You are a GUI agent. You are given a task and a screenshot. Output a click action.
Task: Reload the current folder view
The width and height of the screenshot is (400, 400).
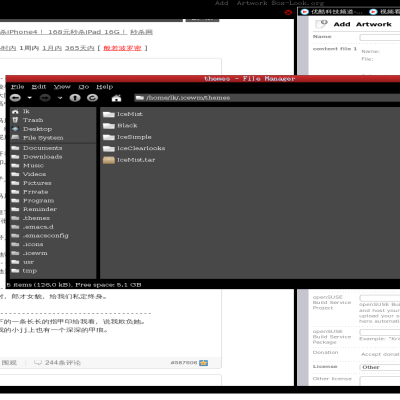(92, 98)
